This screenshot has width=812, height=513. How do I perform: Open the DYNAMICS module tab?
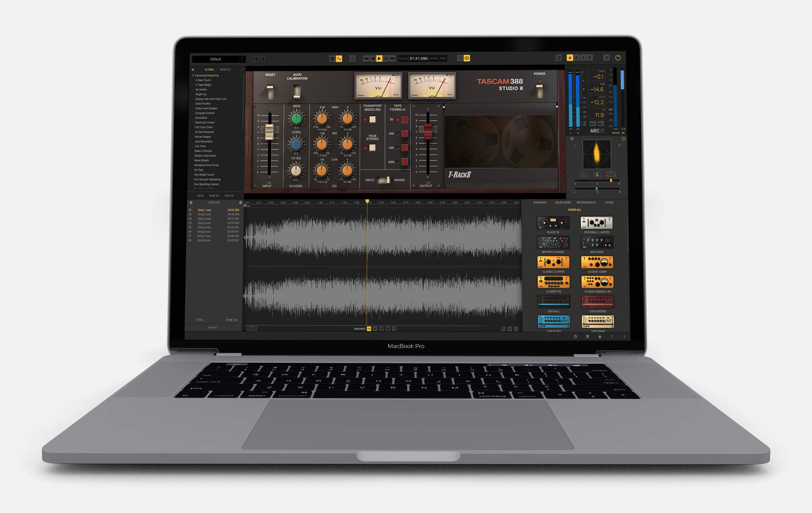[540, 203]
